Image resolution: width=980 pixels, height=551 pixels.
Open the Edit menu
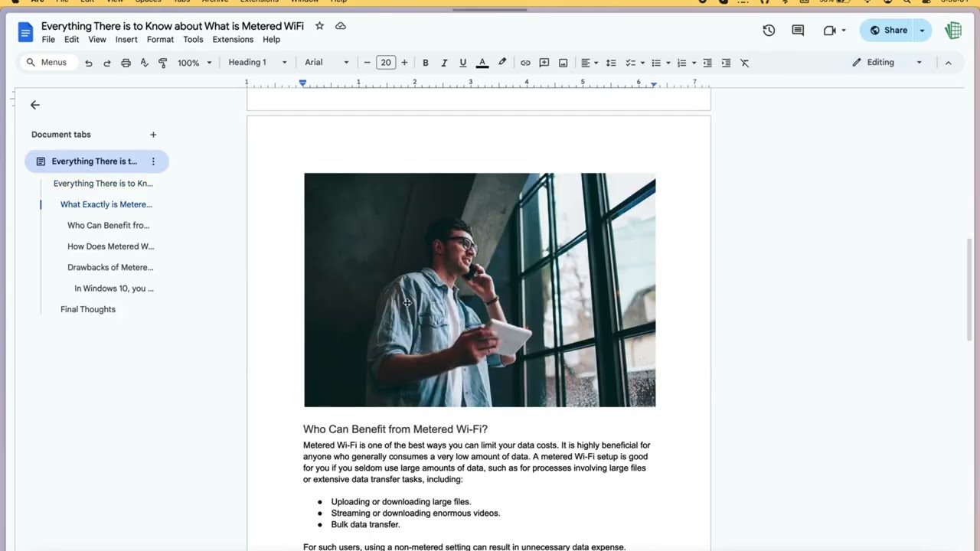pos(71,40)
